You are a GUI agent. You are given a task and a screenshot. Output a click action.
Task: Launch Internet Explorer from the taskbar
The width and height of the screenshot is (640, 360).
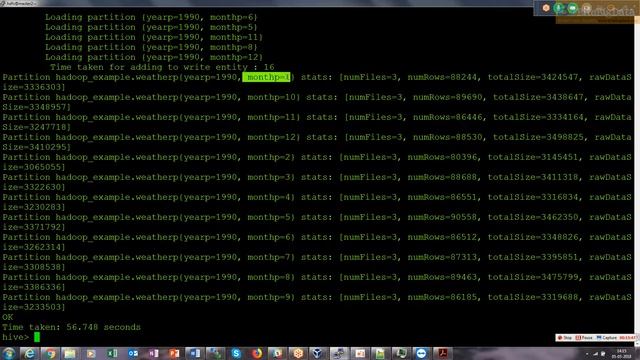coord(29,353)
